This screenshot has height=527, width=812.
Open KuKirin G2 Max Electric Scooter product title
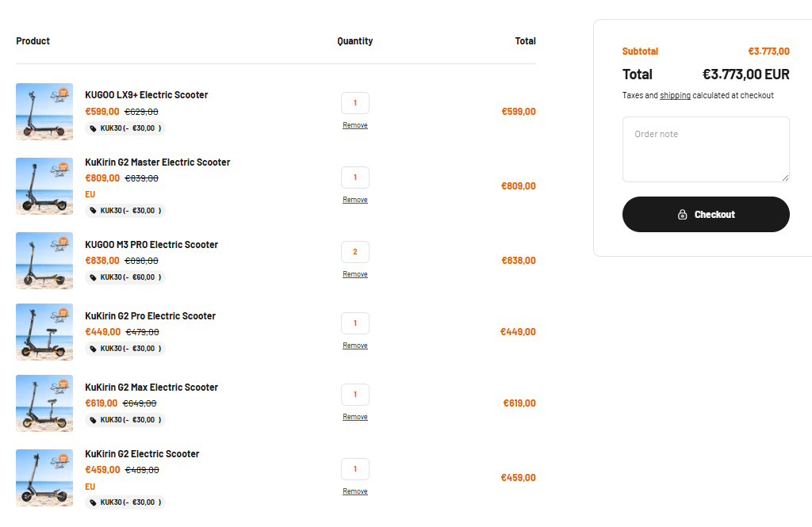151,388
